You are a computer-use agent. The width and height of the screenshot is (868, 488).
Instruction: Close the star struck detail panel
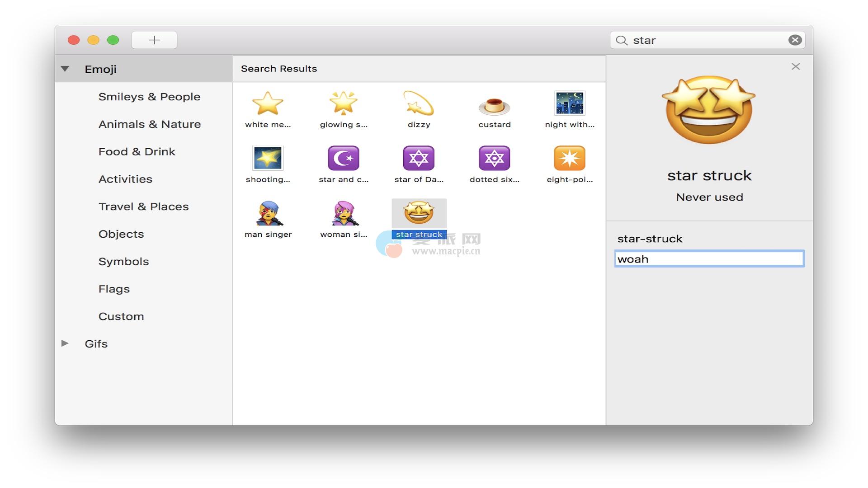(x=796, y=67)
